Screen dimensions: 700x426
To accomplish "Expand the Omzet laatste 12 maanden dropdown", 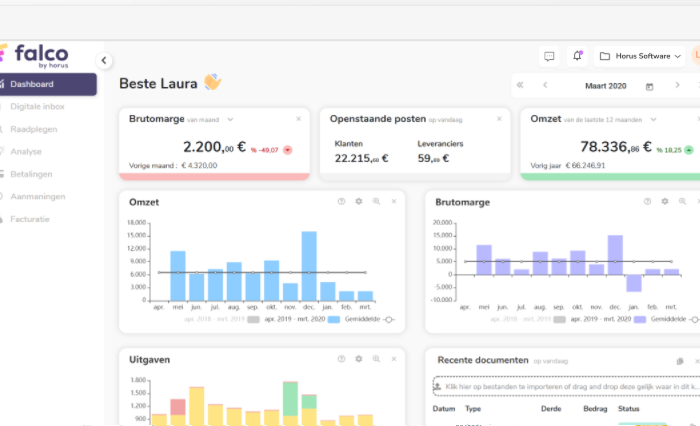I will (653, 120).
